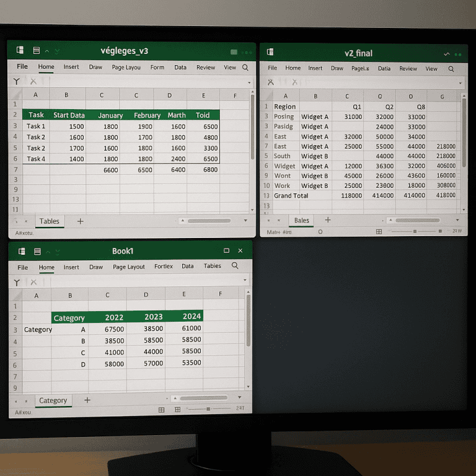
Task: Add a new sheet next to the Tables tab
Action: point(80,221)
